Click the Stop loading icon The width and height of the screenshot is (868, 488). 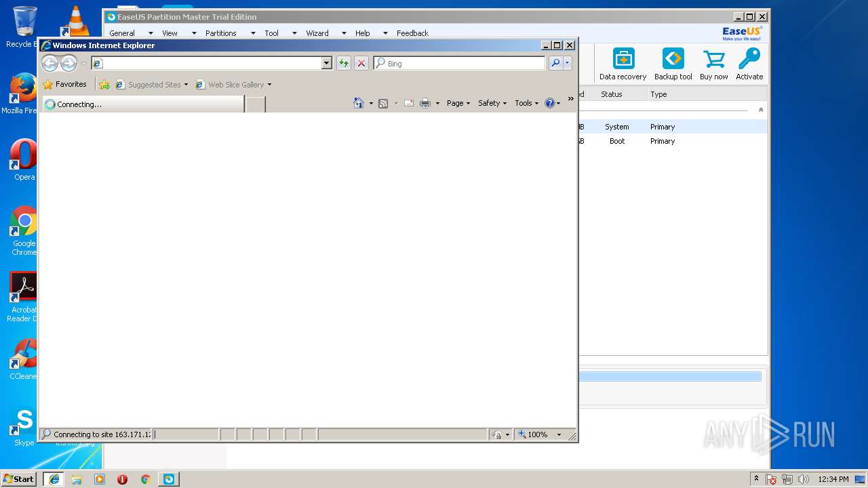pos(361,63)
